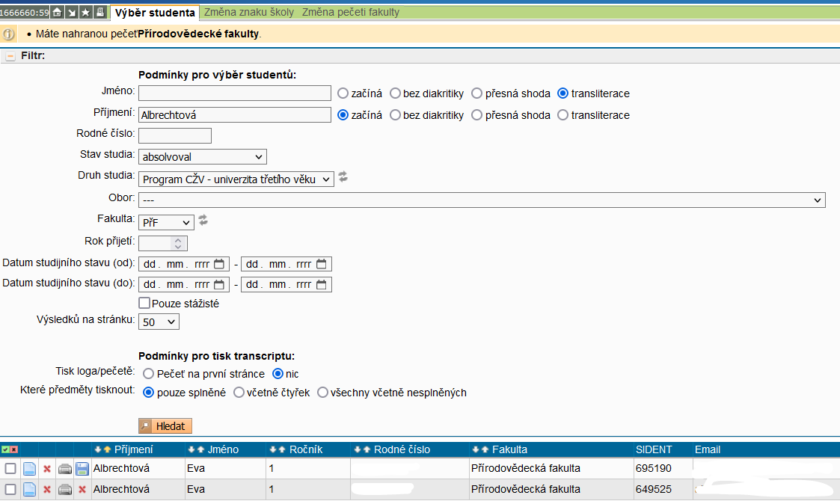Open the Obor dropdown
The width and height of the screenshot is (840, 504).
482,200
